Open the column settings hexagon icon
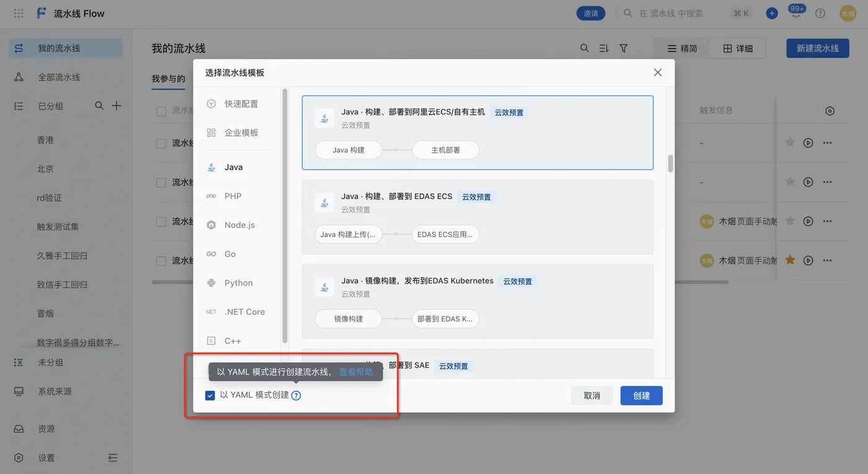868x474 pixels. coord(830,111)
